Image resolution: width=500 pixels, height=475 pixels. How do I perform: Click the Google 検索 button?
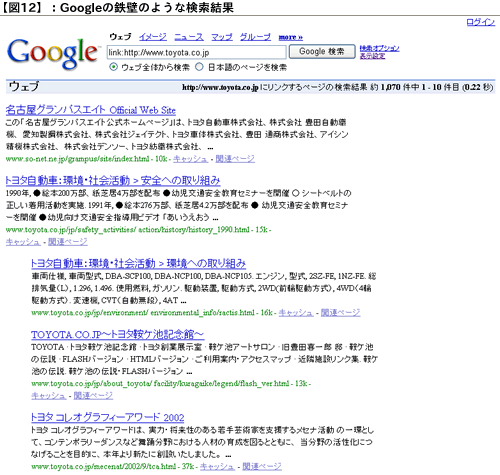click(x=322, y=52)
